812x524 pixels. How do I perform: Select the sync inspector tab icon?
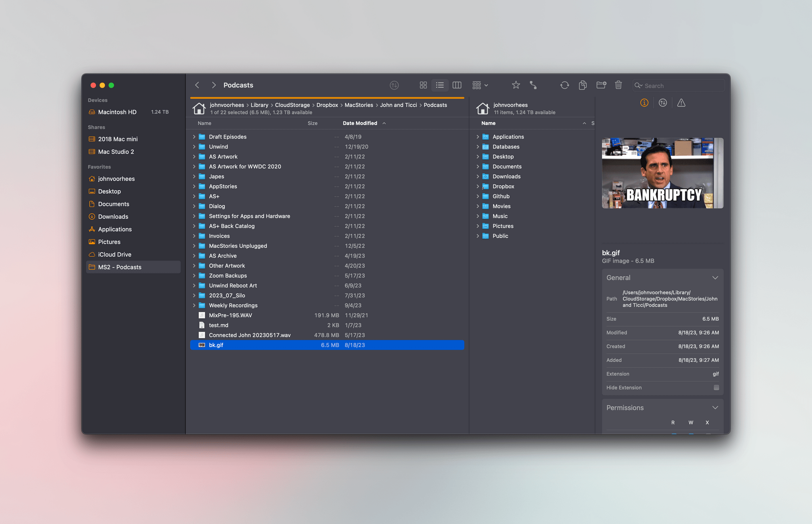(663, 103)
